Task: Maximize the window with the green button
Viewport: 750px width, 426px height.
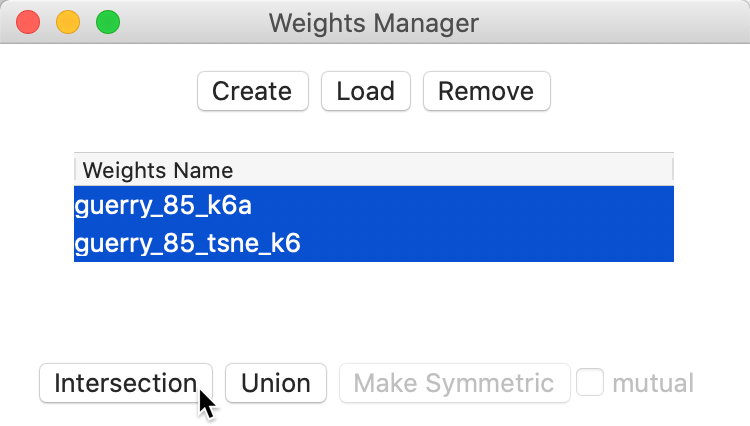Action: point(107,22)
